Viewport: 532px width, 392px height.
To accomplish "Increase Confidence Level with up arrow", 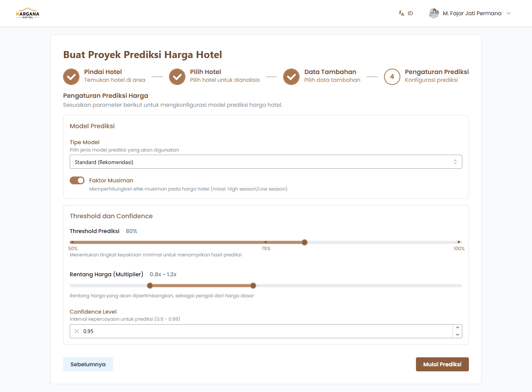I will [x=458, y=328].
